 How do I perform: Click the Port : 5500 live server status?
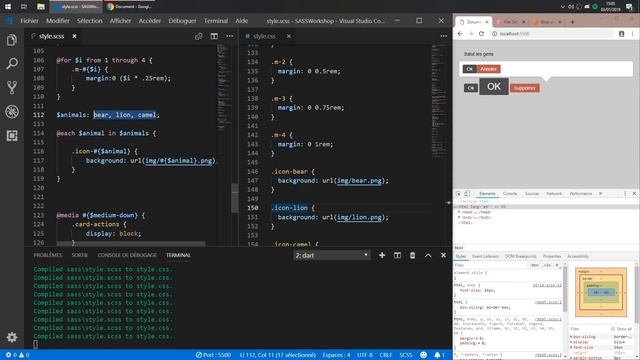(213, 355)
